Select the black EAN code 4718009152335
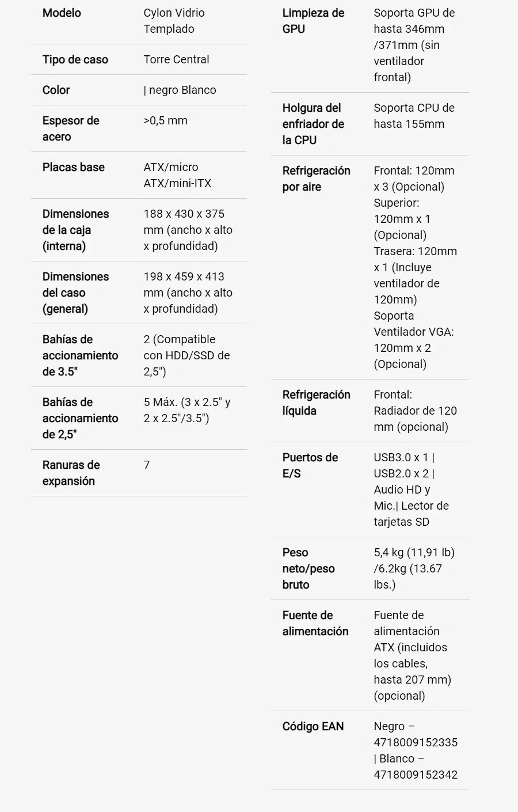 pos(416,742)
